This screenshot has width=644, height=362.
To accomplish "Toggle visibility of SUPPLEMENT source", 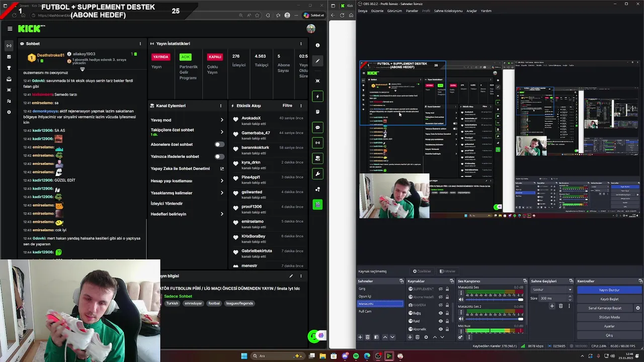I will click(441, 289).
